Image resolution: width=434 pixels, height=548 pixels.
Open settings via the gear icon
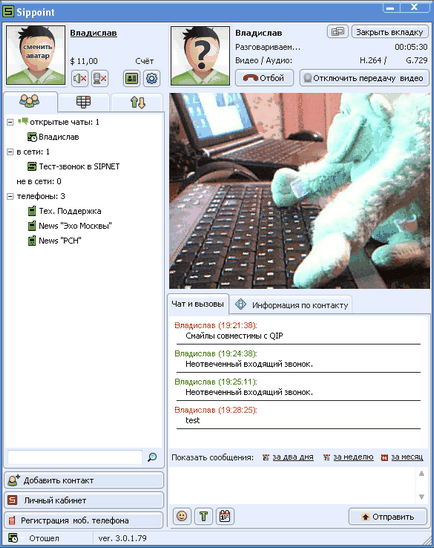tap(152, 78)
